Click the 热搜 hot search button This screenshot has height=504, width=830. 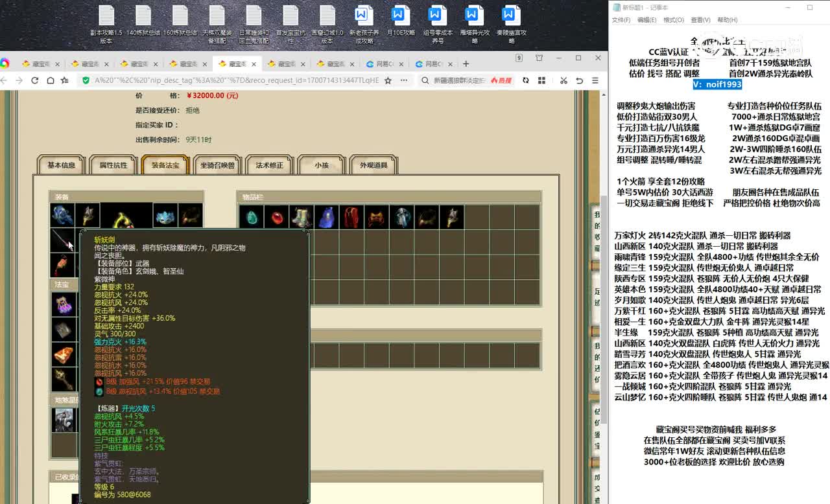pos(501,80)
